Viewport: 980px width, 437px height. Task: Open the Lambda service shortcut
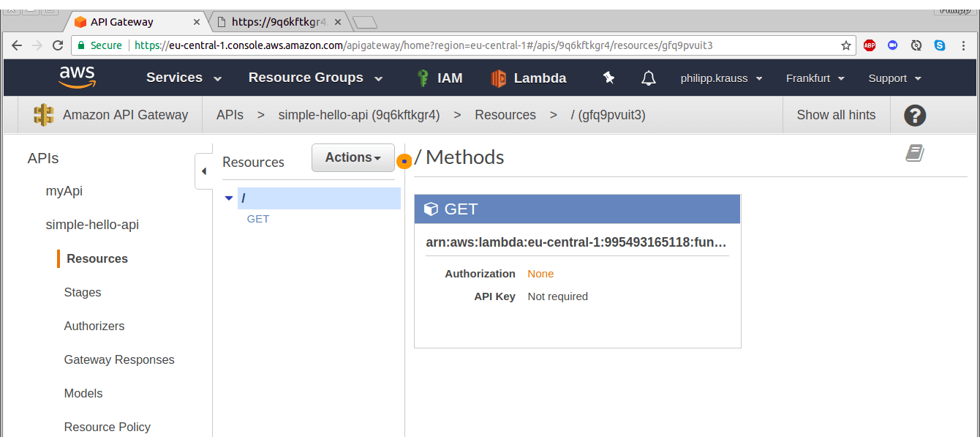click(x=529, y=78)
